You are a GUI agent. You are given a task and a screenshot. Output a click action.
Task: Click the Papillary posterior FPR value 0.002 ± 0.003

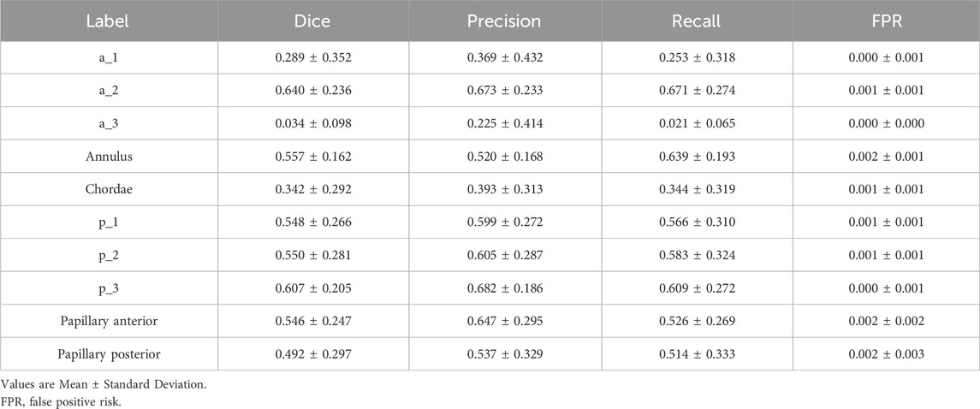pos(886,354)
